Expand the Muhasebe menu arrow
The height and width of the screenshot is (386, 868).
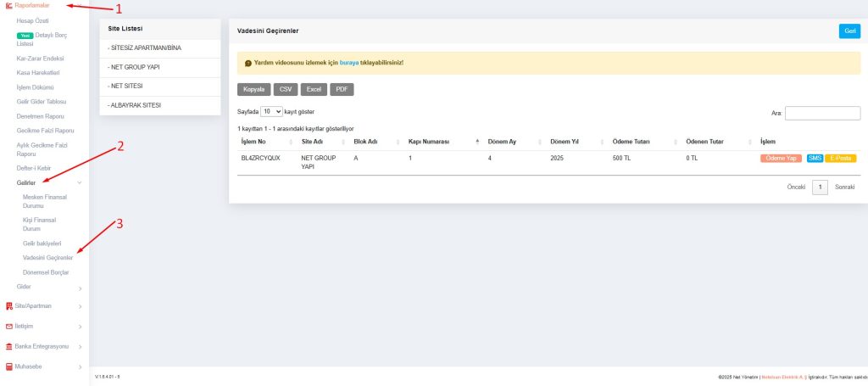[80, 367]
